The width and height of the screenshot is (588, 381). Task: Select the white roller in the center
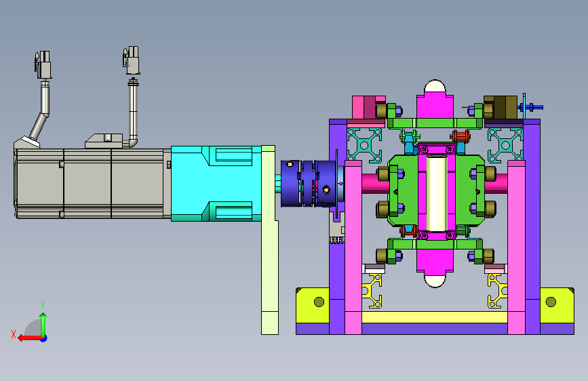[436, 194]
